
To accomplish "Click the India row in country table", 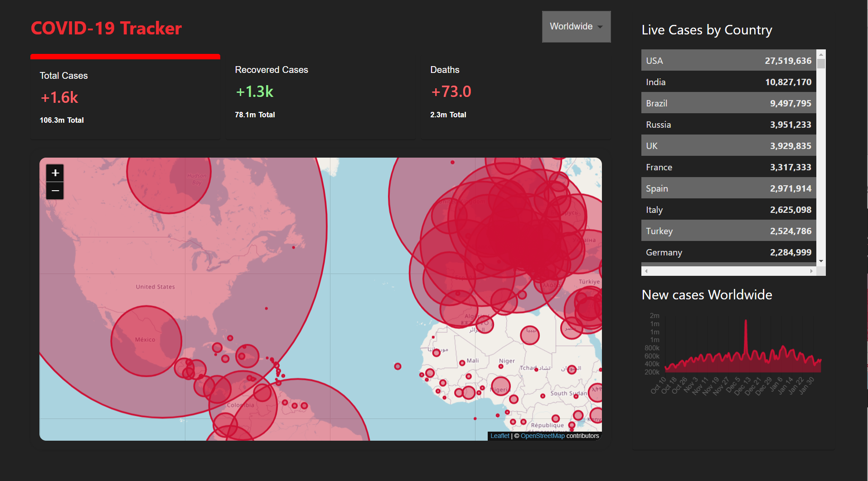I will click(728, 82).
